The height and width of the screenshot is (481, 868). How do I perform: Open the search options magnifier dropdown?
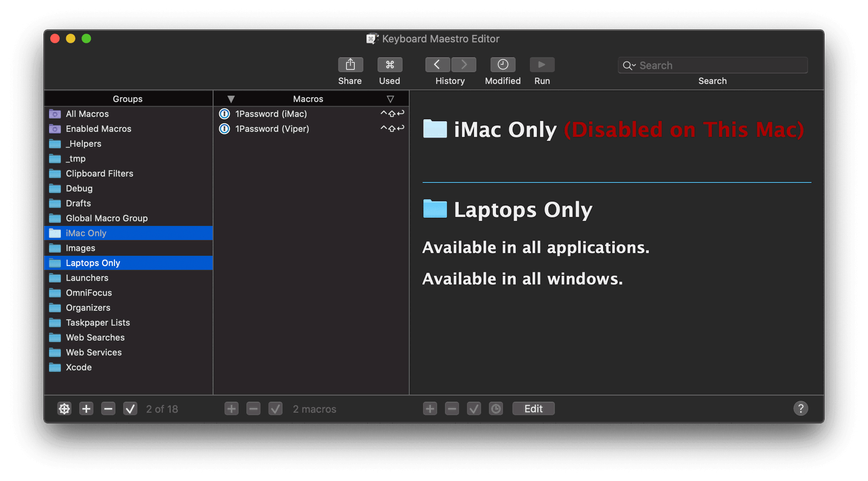pyautogui.click(x=629, y=66)
